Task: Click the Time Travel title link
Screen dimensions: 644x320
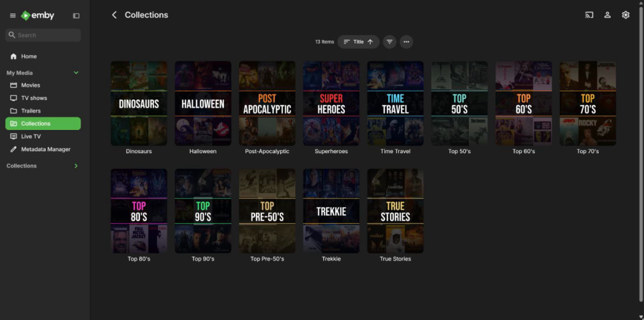Action: (x=396, y=151)
